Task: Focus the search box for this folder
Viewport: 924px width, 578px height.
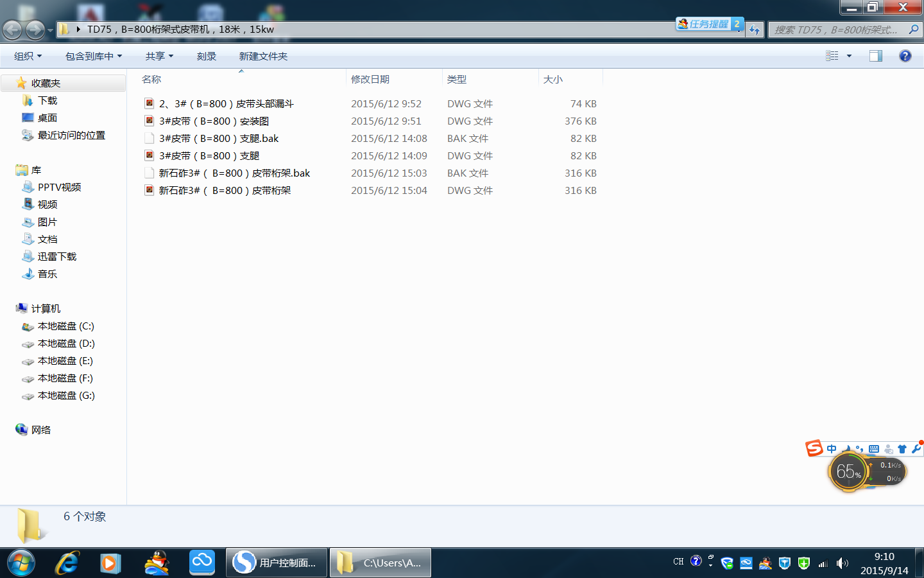Action: (837, 30)
